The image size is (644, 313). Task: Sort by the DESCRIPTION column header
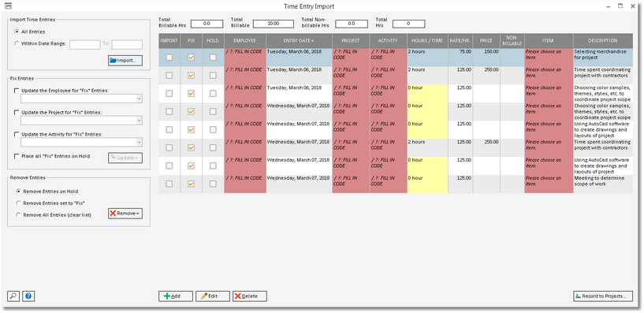pos(602,41)
